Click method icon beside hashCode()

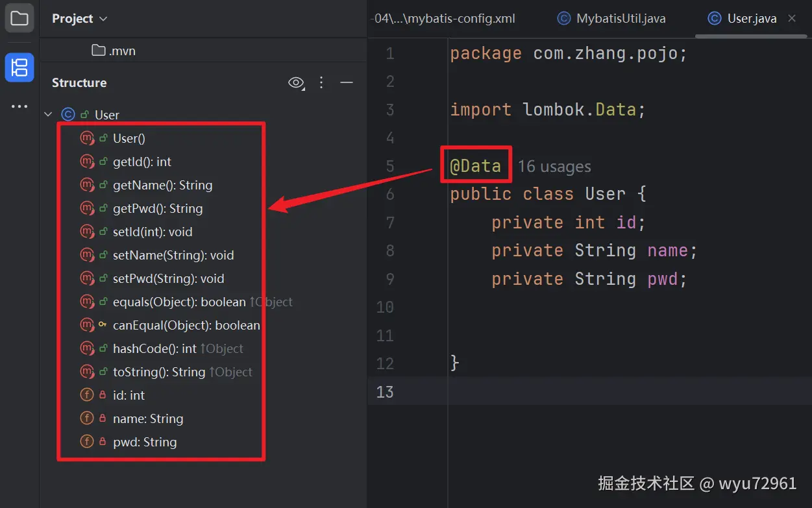click(x=87, y=348)
